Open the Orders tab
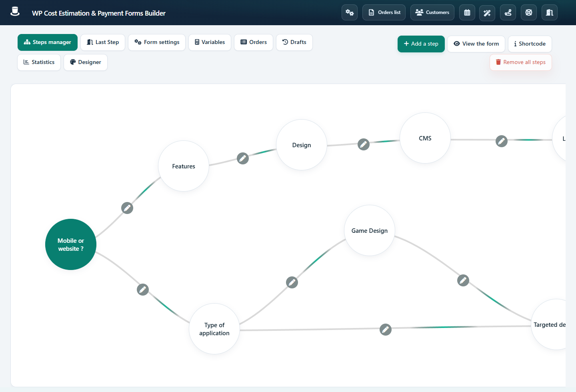Viewport: 576px width, 392px height. 254,42
